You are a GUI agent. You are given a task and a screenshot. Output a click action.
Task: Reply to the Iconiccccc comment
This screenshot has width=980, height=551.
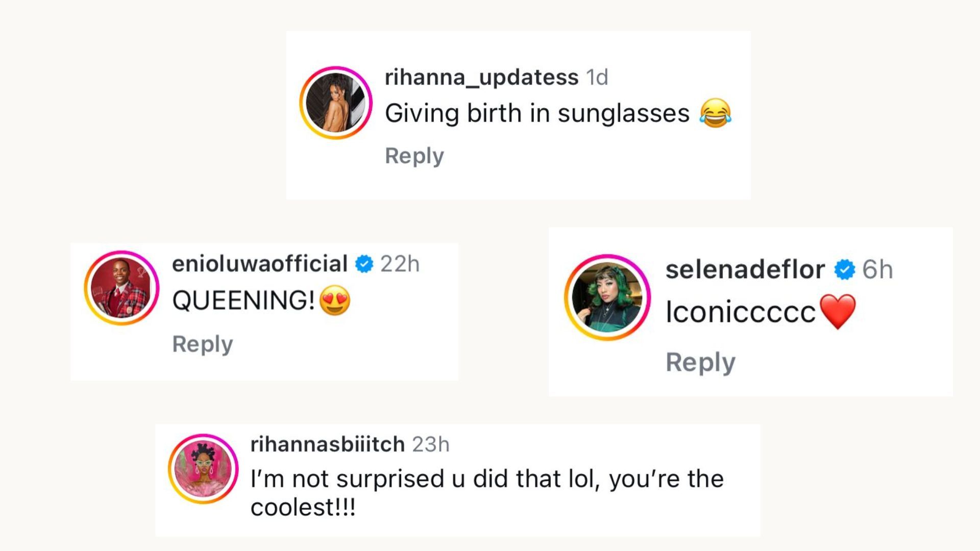(x=700, y=363)
